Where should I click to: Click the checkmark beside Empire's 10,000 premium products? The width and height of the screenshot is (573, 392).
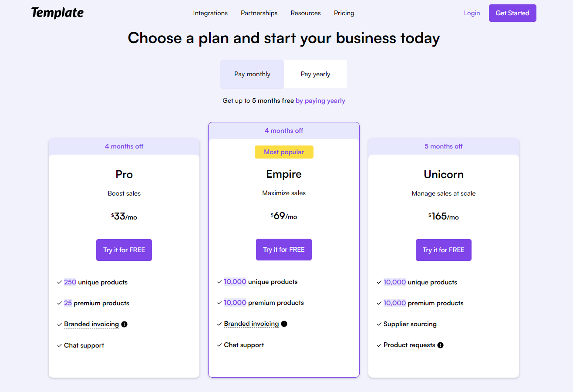(x=219, y=303)
